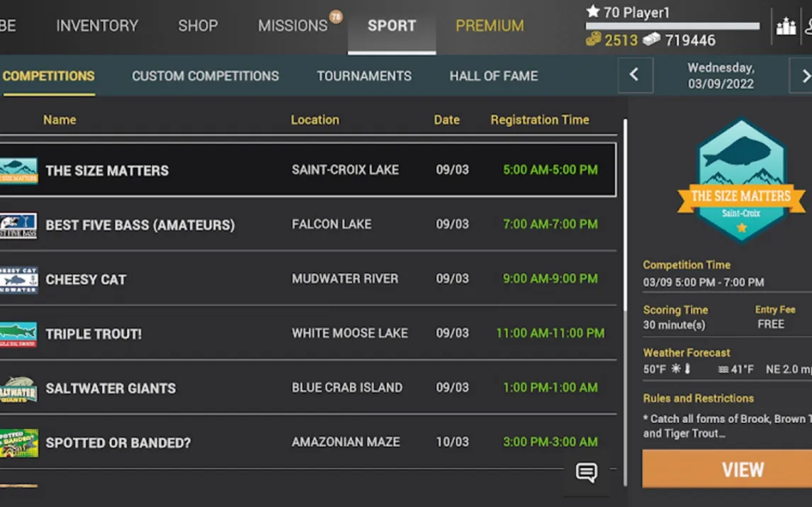Click the Best Five Bass logo icon

pyautogui.click(x=18, y=225)
